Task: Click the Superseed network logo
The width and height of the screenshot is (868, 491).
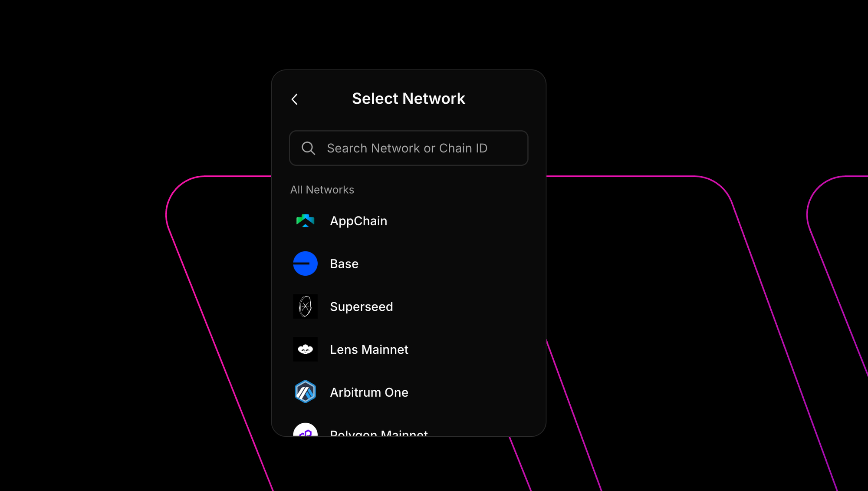Action: (305, 306)
